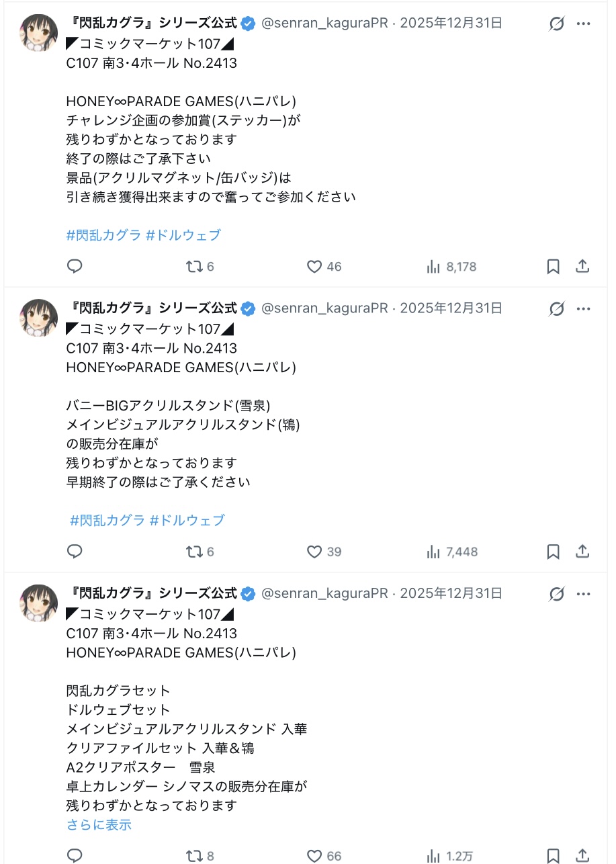Like the post with 39 likes

(x=314, y=552)
